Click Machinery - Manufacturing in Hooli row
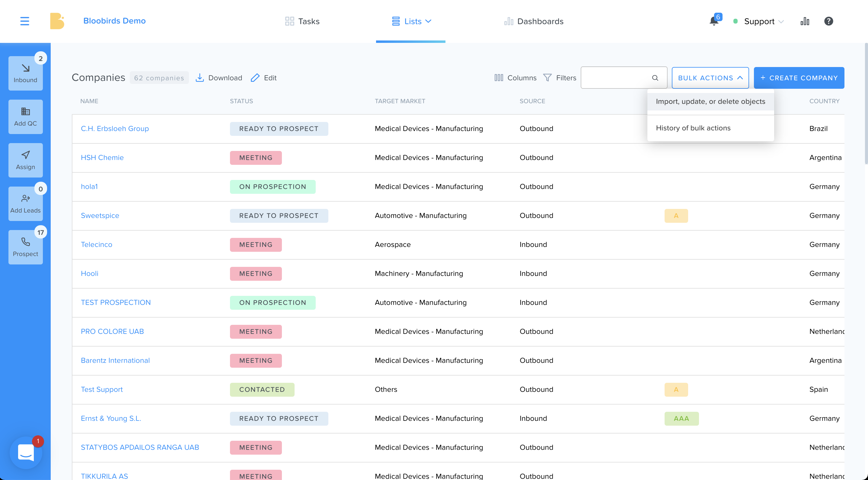Viewport: 868px width, 480px height. (x=419, y=274)
